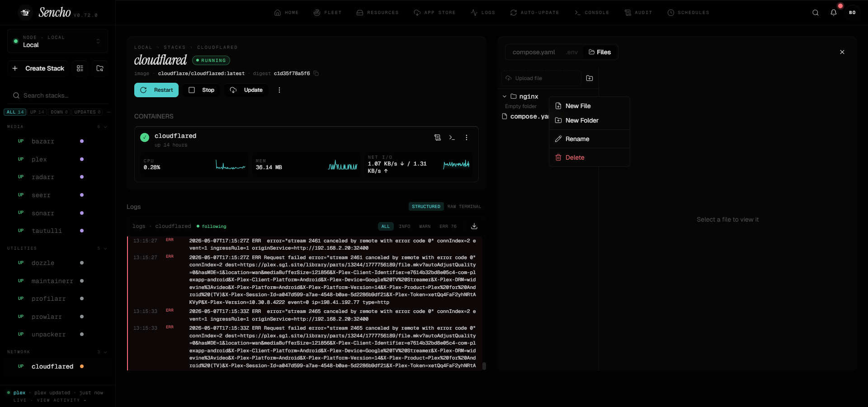Open the notifications bell
This screenshot has width=868, height=407.
(834, 13)
